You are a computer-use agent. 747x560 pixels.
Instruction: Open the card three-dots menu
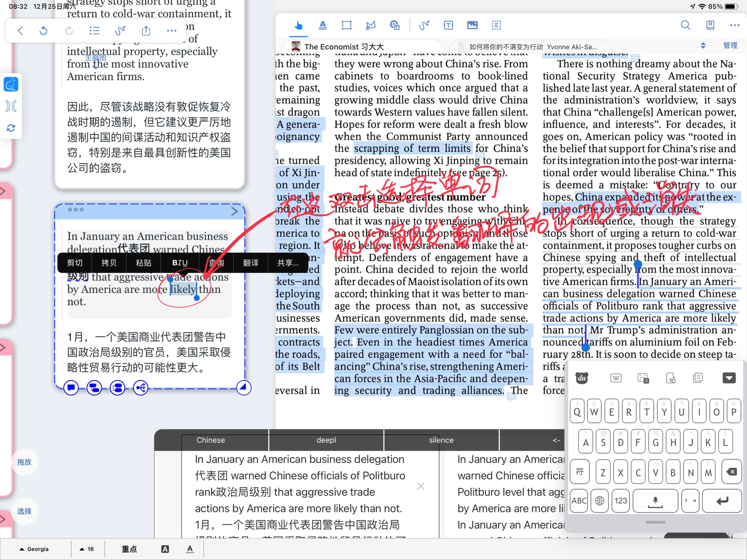[75, 210]
